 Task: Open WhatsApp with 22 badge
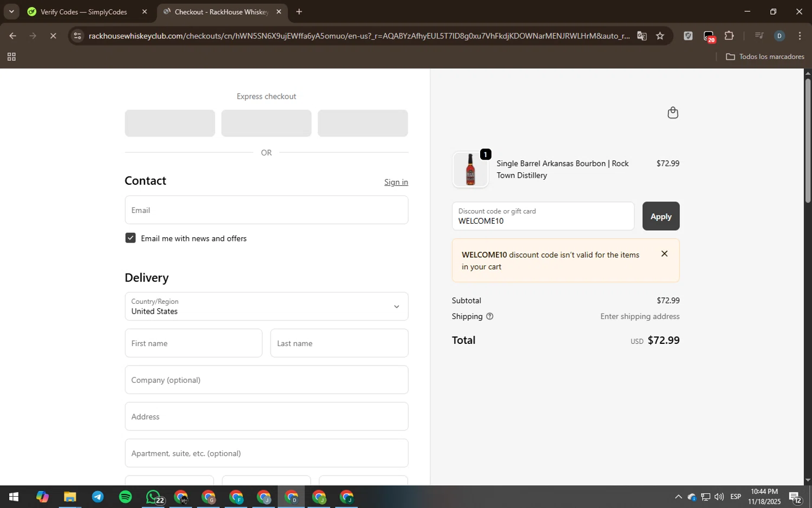pos(154,497)
